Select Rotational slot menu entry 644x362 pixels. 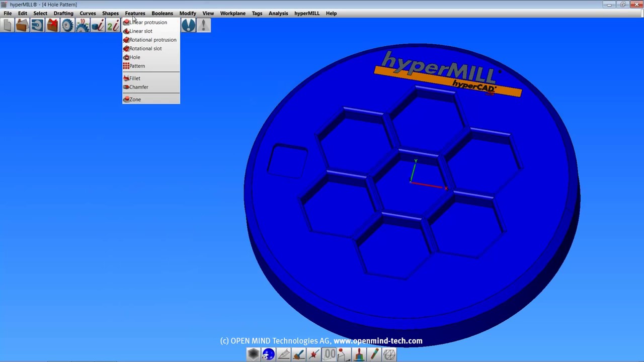pyautogui.click(x=150, y=49)
